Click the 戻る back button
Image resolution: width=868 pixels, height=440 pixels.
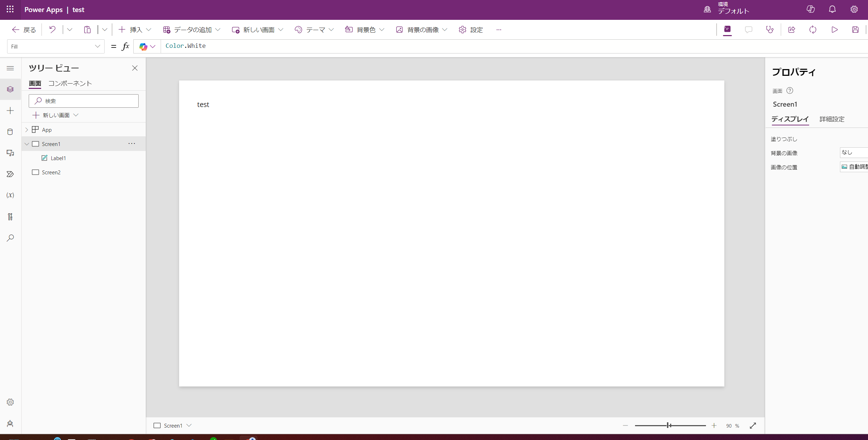pyautogui.click(x=23, y=30)
